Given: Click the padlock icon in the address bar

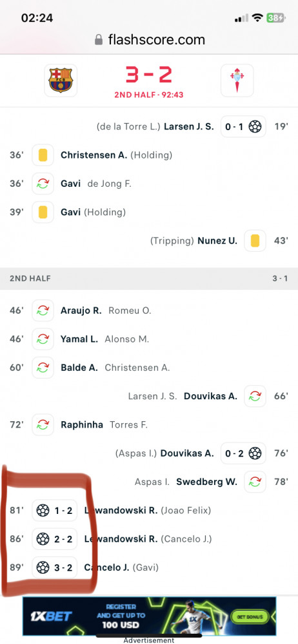Looking at the screenshot, I should (99, 39).
